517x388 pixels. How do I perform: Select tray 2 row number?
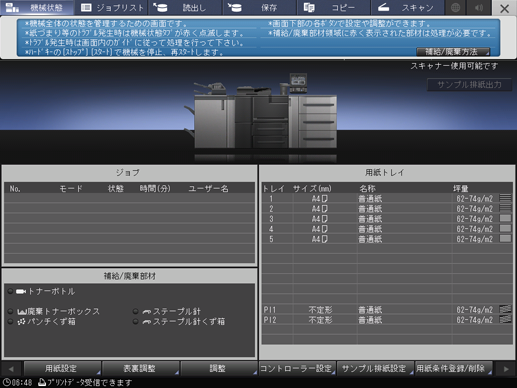(271, 209)
